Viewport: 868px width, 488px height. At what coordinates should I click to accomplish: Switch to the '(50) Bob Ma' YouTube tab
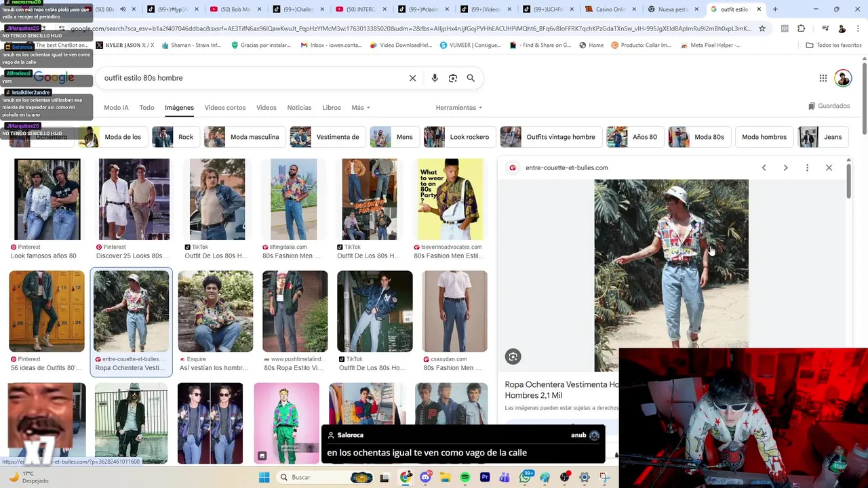coord(236,9)
